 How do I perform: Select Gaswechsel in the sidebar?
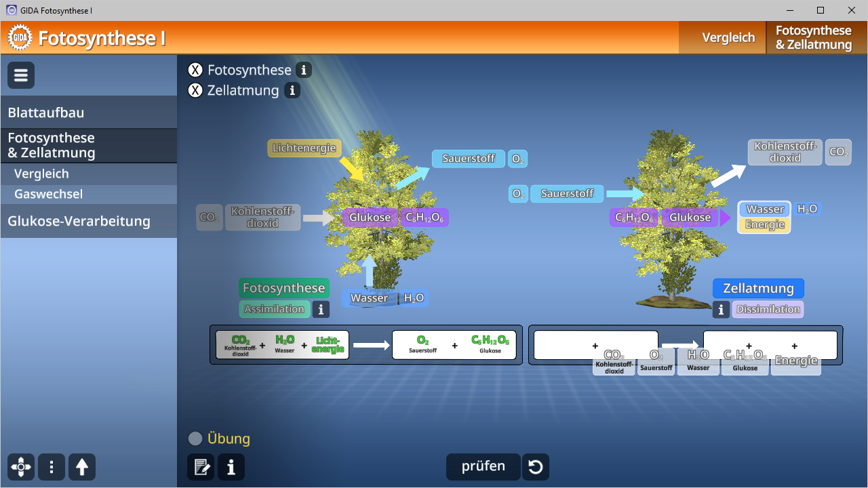point(48,194)
